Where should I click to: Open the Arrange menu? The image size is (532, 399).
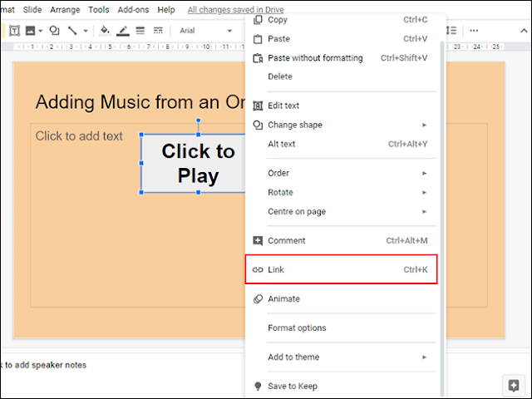[65, 9]
